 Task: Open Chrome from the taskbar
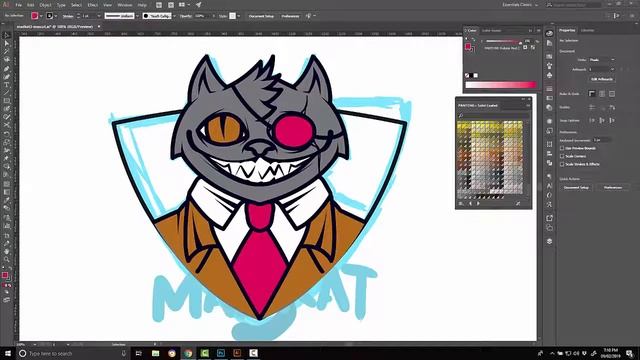(188, 353)
